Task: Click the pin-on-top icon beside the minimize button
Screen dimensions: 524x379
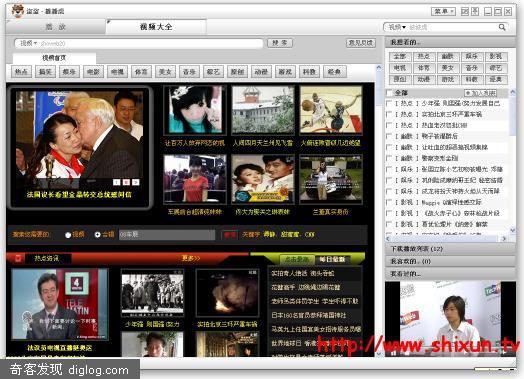Action: 475,11
